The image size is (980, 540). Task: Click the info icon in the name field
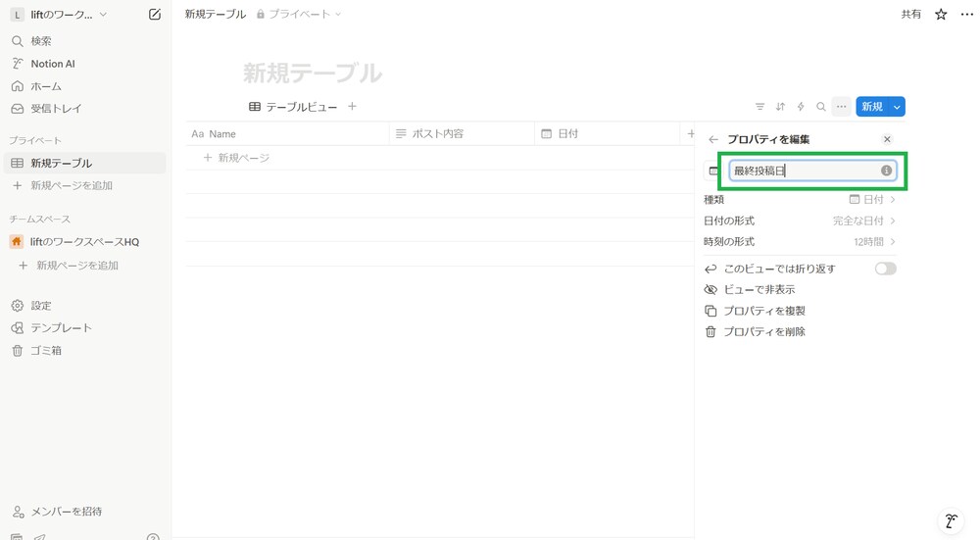tap(886, 171)
